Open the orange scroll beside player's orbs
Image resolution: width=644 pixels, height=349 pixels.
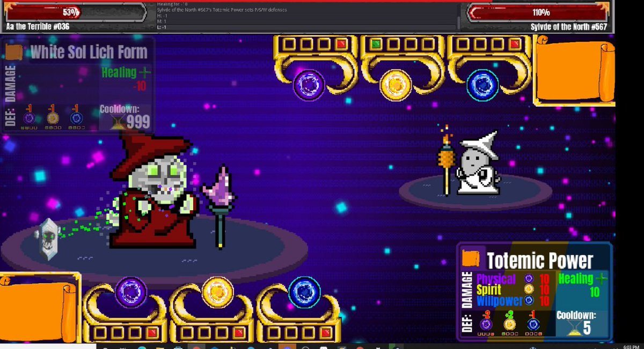click(x=40, y=309)
